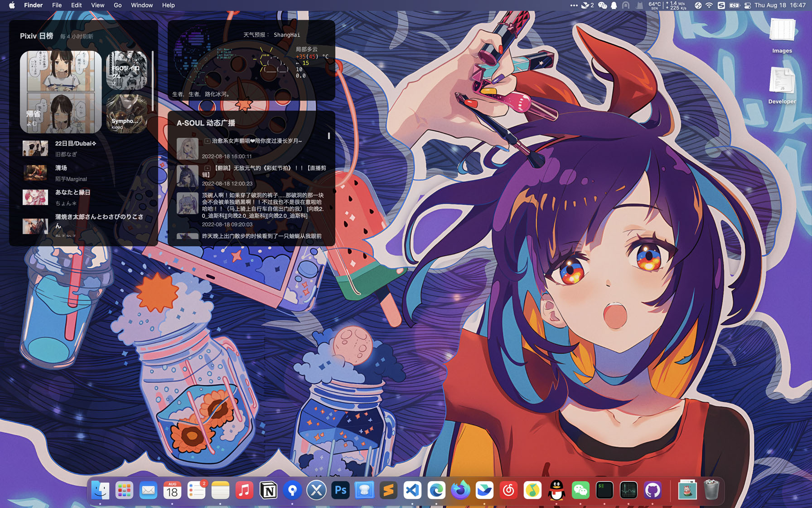Click the A-SOUL 动态广播 scrollbar
The height and width of the screenshot is (508, 812).
coord(329,136)
